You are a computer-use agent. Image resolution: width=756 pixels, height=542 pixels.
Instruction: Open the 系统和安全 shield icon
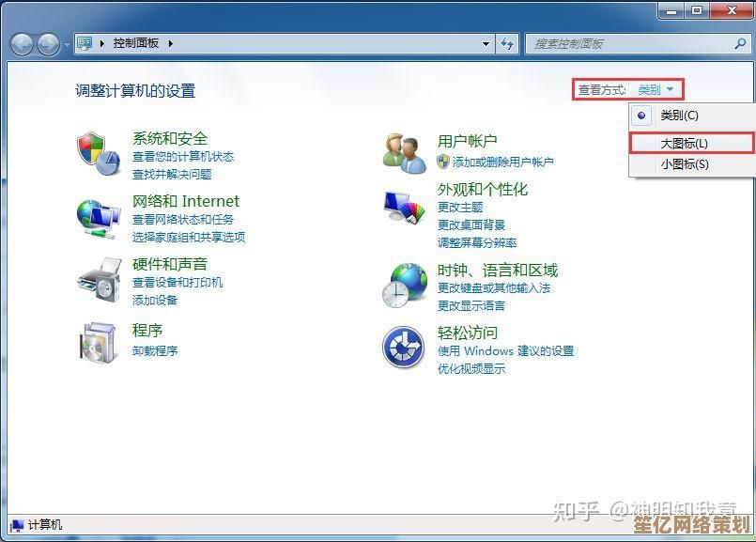(99, 153)
